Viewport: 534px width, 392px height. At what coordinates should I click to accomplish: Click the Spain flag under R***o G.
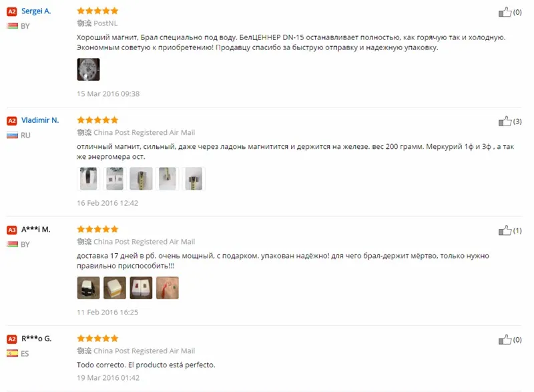point(12,353)
